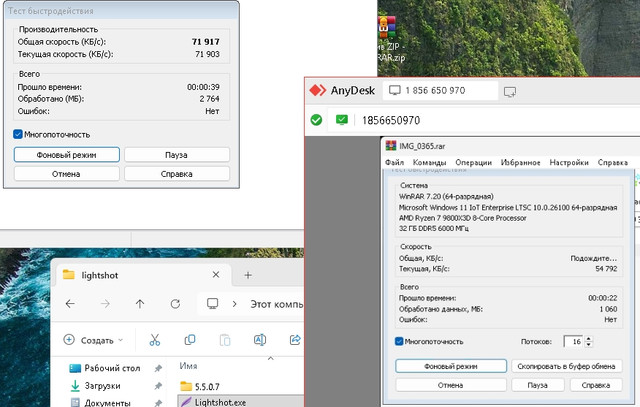Unpin Загрузки using its pin icon

(158, 386)
